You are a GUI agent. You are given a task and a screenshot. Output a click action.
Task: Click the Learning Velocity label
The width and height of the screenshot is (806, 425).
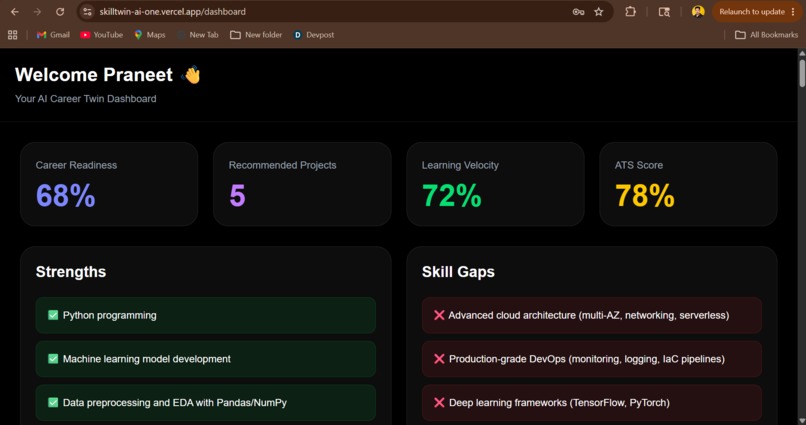point(460,165)
